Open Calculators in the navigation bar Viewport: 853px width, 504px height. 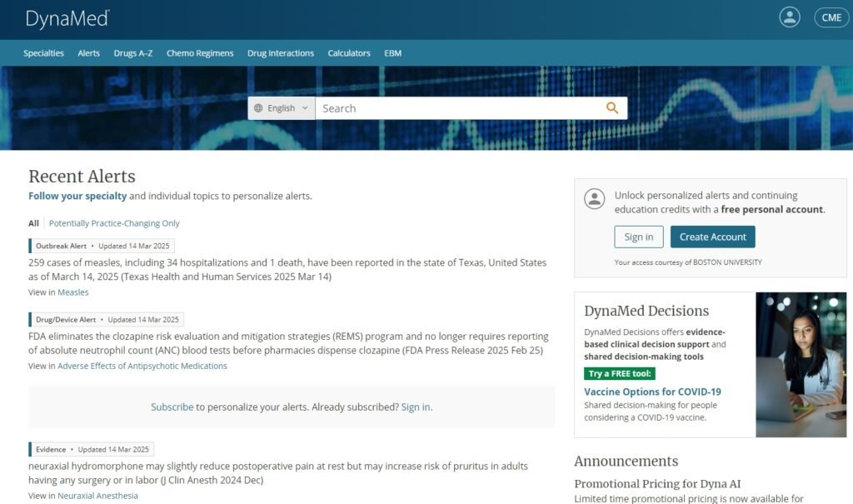click(x=349, y=53)
